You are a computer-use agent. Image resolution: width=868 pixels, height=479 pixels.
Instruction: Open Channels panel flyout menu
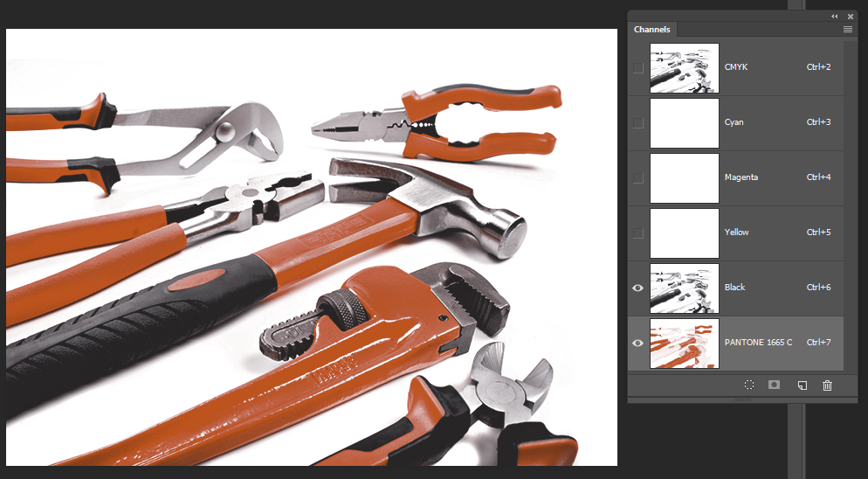pyautogui.click(x=848, y=30)
